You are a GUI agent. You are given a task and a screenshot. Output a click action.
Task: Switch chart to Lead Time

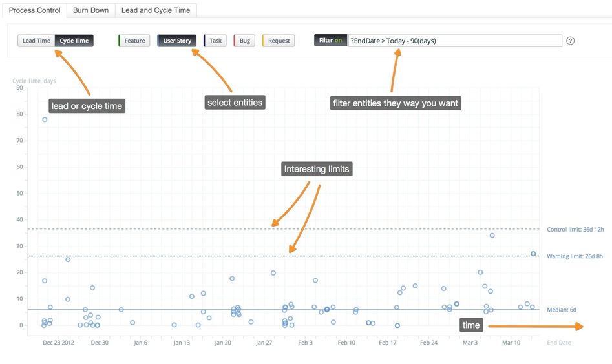click(36, 41)
